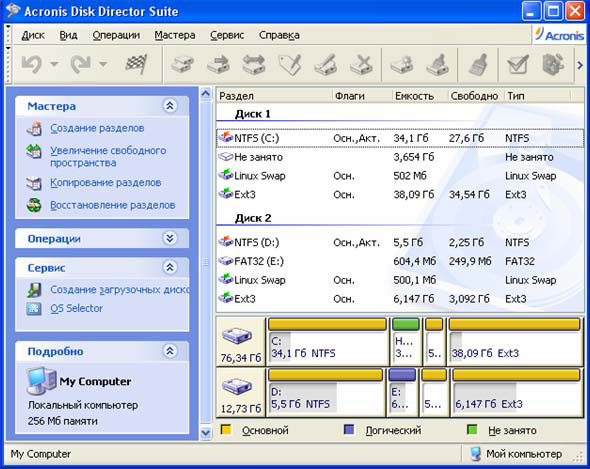The width and height of the screenshot is (590, 469).
Task: Click the properties gear toolbar icon
Action: pyautogui.click(x=554, y=64)
